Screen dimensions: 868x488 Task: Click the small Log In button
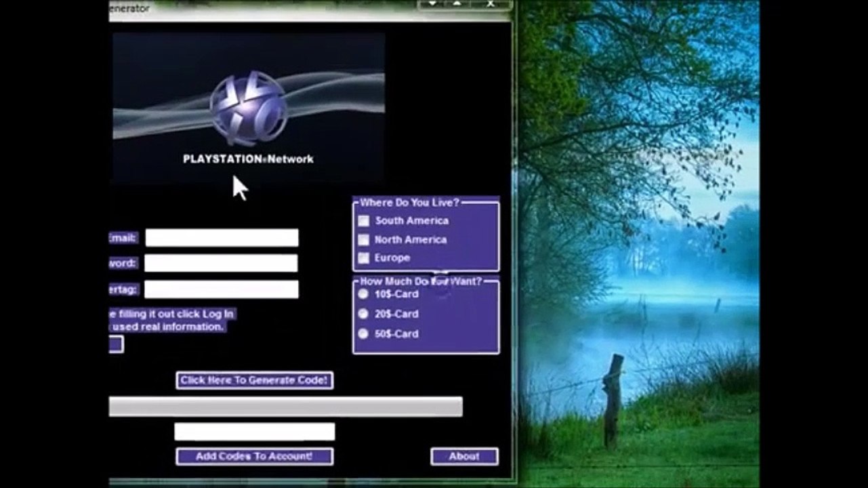click(116, 344)
